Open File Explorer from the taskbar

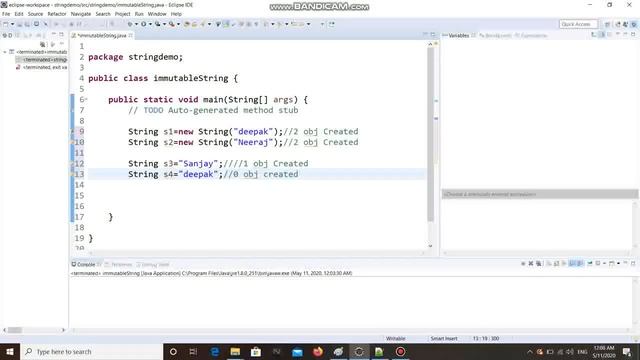[x=235, y=351]
